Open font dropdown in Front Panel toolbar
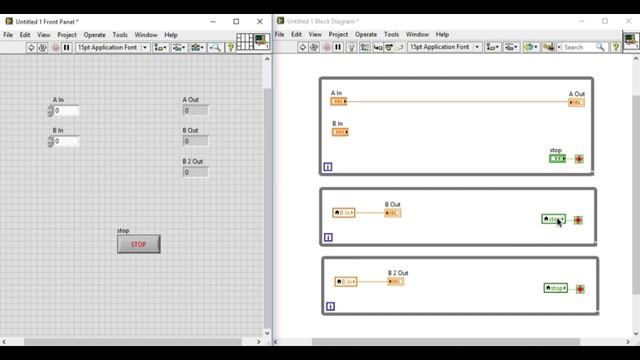Screen dimensions: 640x360 click(x=112, y=48)
